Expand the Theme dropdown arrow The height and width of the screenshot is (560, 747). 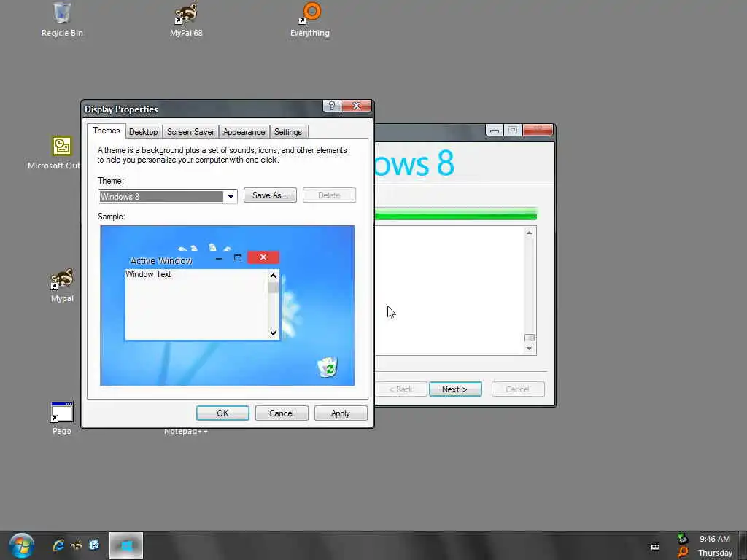point(231,197)
